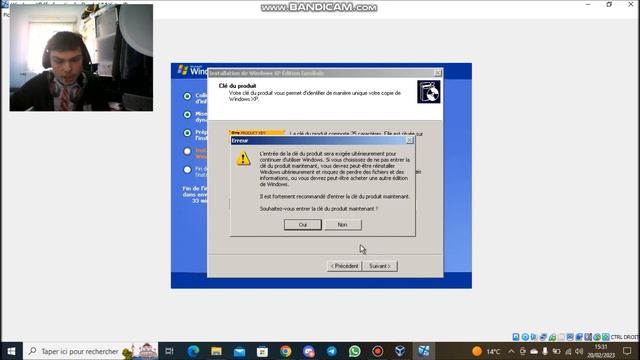Click the microphone tray icon
Image resolution: width=640 pixels, height=360 pixels.
pos(545,351)
